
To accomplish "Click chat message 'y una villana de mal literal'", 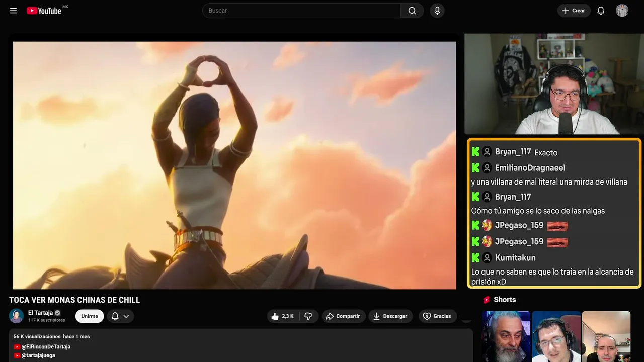I will (x=549, y=182).
